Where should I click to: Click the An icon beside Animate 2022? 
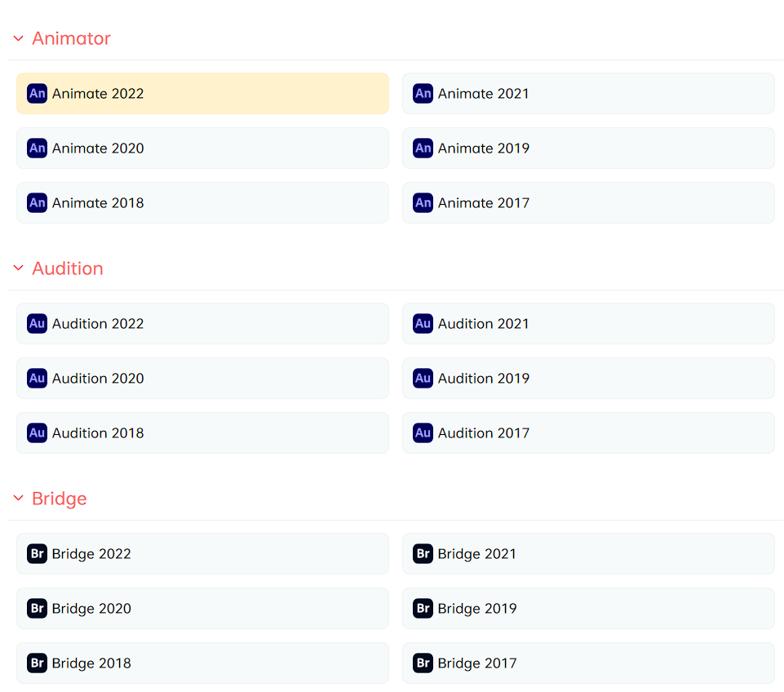click(x=37, y=94)
